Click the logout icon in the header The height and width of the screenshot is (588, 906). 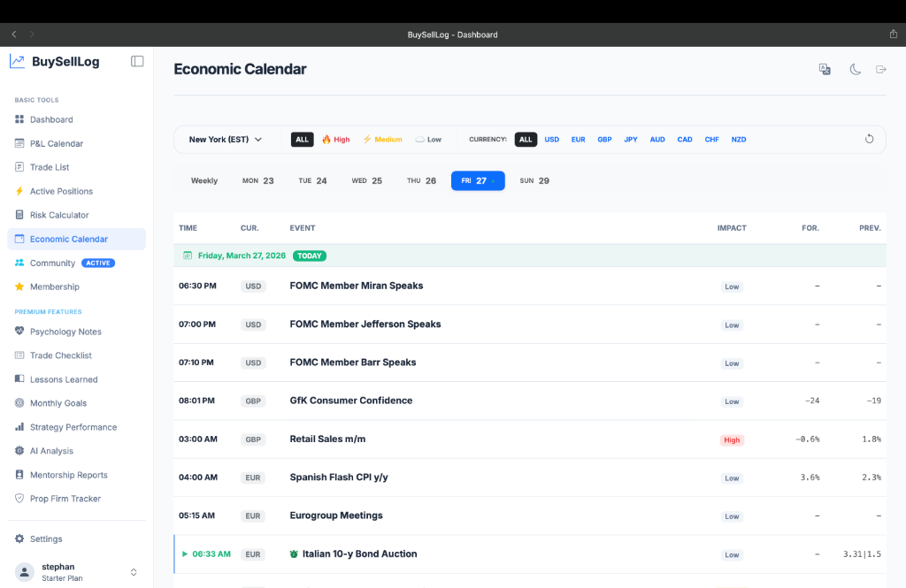881,69
